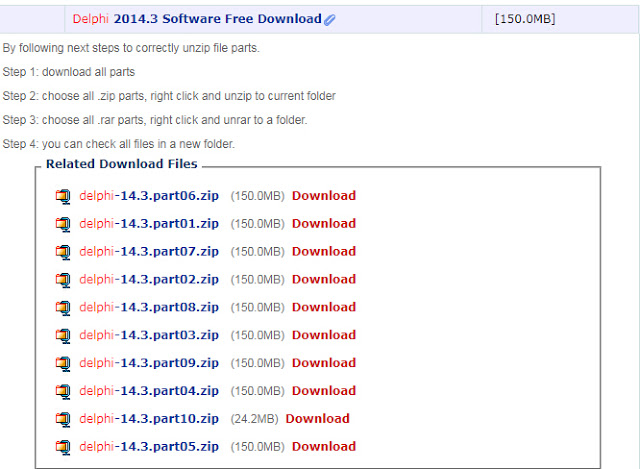Download the 24.2MB part10 zip file
This screenshot has width=640, height=469.
(x=317, y=419)
